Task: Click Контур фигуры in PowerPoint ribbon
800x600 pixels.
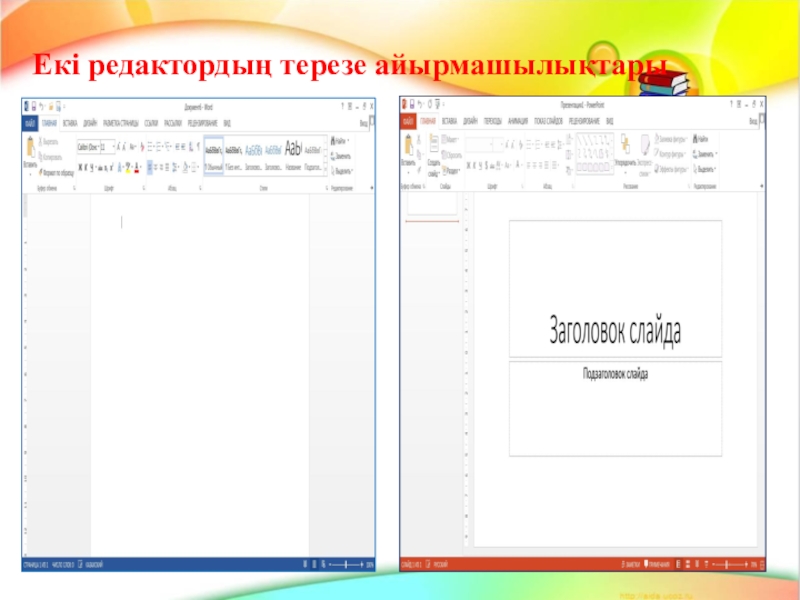Action: (x=670, y=154)
